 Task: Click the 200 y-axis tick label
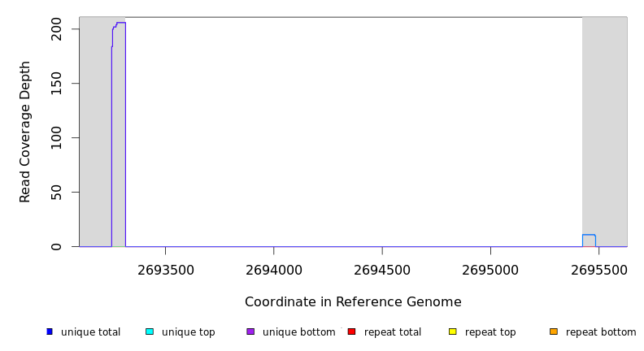55,29
